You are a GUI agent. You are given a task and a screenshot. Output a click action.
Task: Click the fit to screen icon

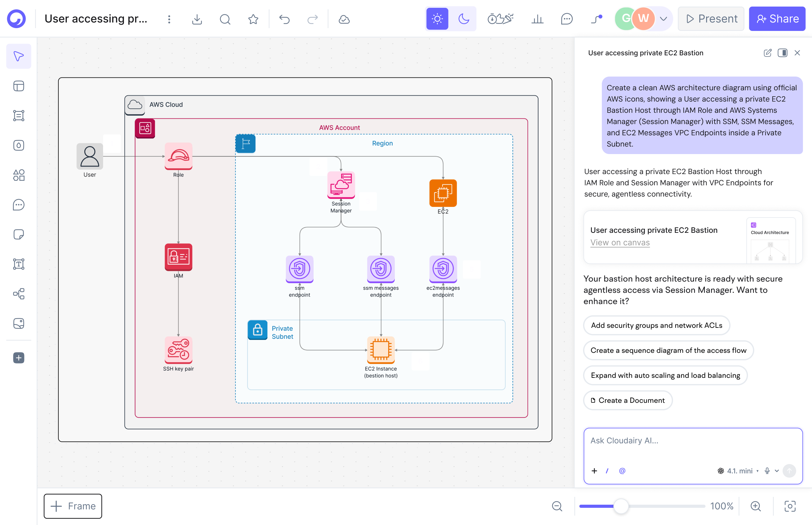(x=790, y=506)
